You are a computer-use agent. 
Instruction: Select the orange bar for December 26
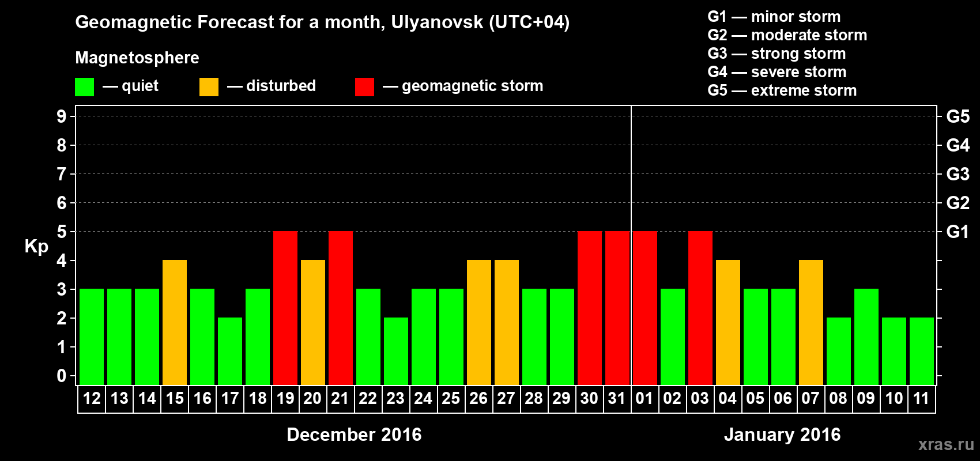[479, 322]
